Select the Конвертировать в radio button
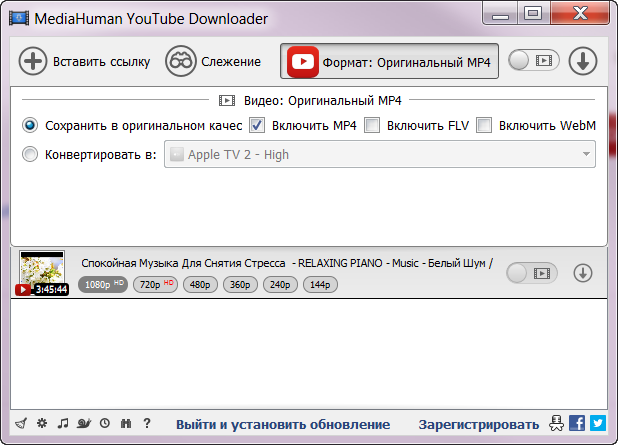The height and width of the screenshot is (445, 618). tap(30, 155)
